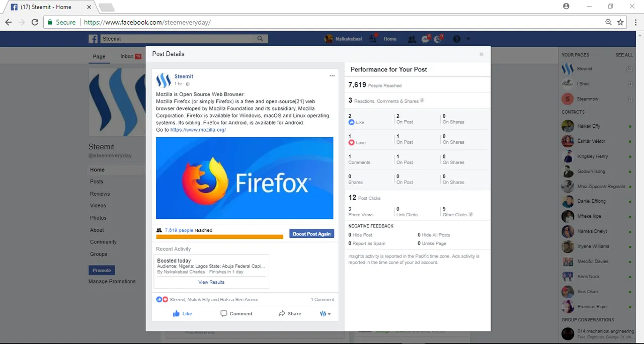
Task: Close the Post Details dialog
Action: click(481, 54)
